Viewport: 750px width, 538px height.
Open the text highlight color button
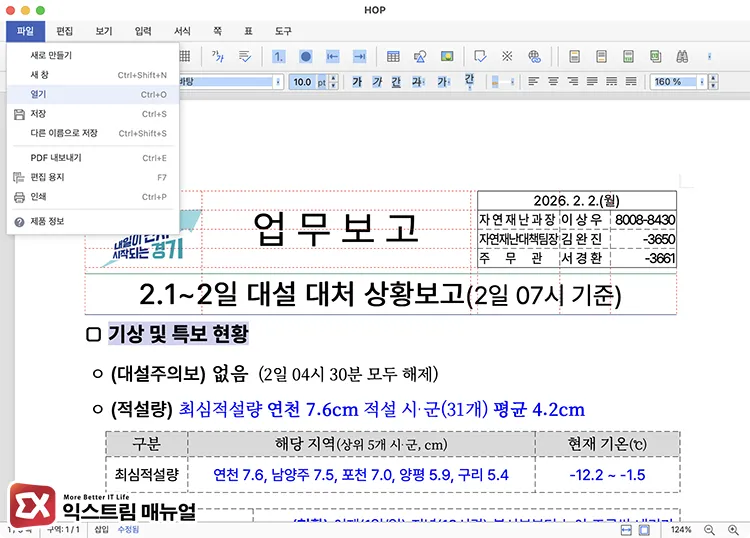pyautogui.click(x=470, y=81)
